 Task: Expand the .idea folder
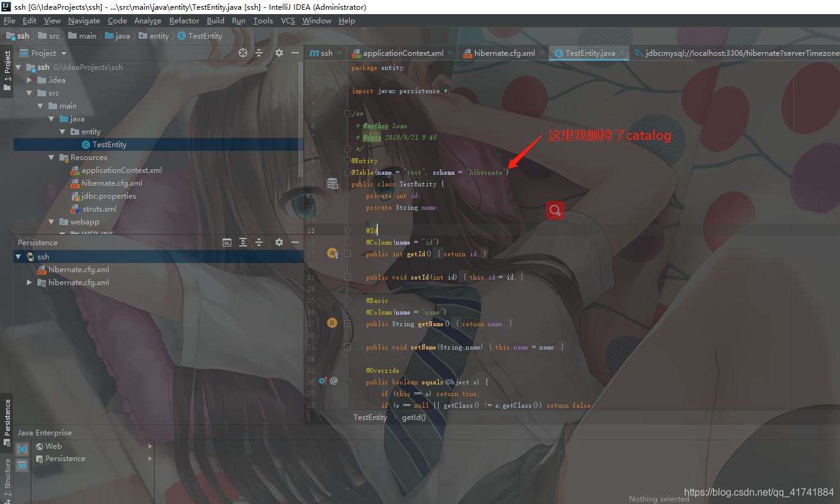pyautogui.click(x=29, y=80)
